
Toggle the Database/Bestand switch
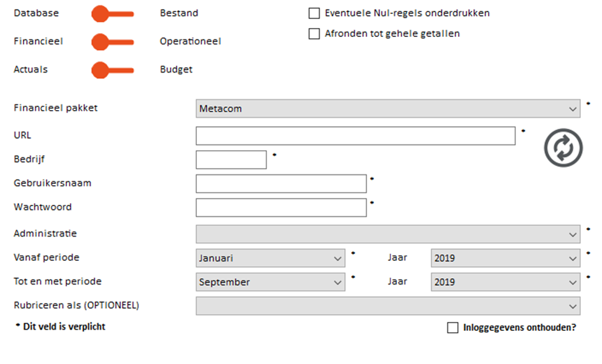tap(113, 14)
